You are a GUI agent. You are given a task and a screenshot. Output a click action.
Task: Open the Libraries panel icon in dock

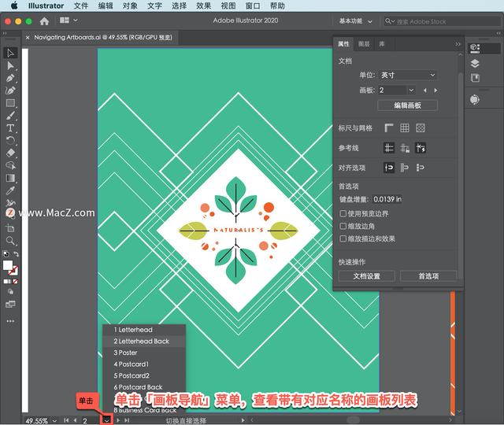[x=475, y=78]
